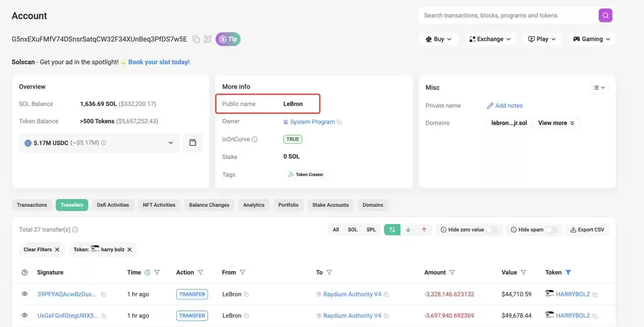Screen dimensions: 644x327
Task: Click the Tip button
Action: pos(228,39)
